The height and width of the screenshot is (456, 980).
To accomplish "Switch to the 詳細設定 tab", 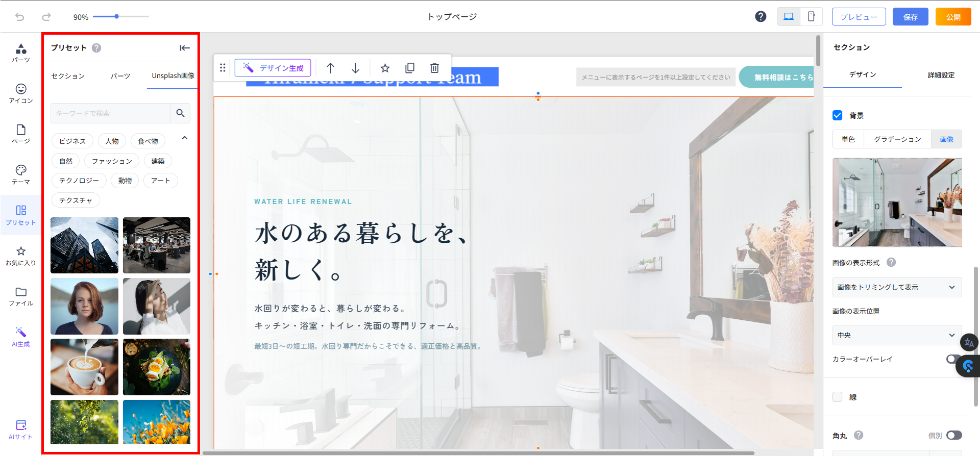I will (x=941, y=75).
